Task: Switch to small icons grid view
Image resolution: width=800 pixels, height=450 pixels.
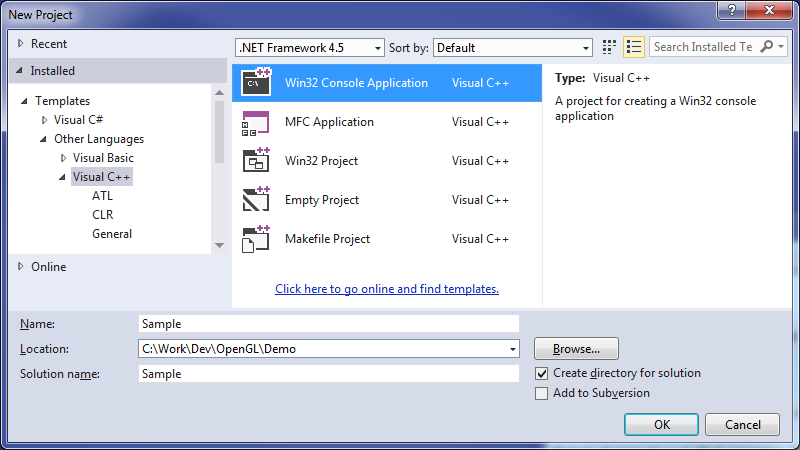Action: pyautogui.click(x=609, y=47)
